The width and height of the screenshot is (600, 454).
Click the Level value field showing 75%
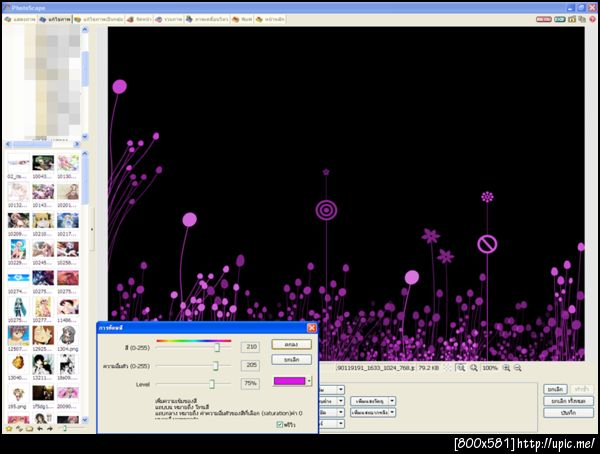[x=251, y=383]
